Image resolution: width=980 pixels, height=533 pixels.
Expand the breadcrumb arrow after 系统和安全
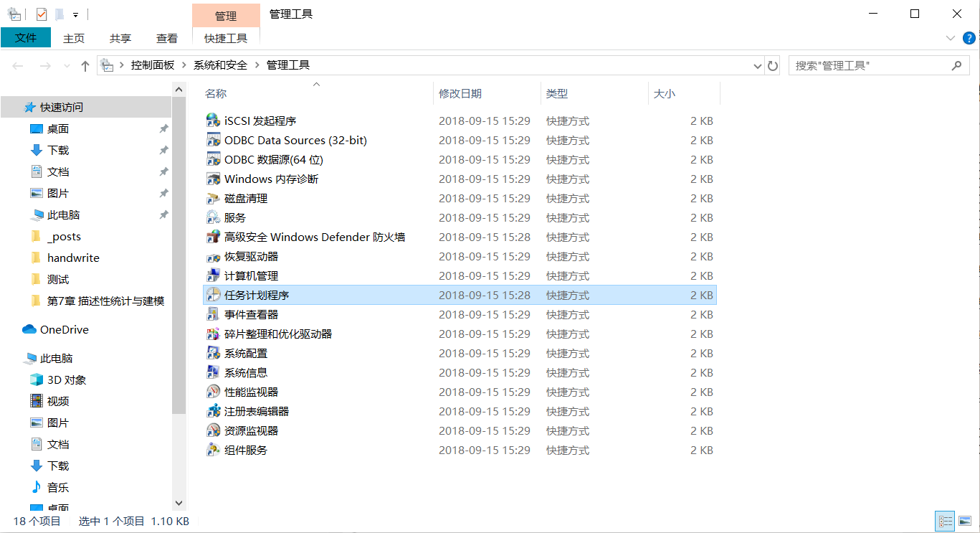click(x=257, y=65)
